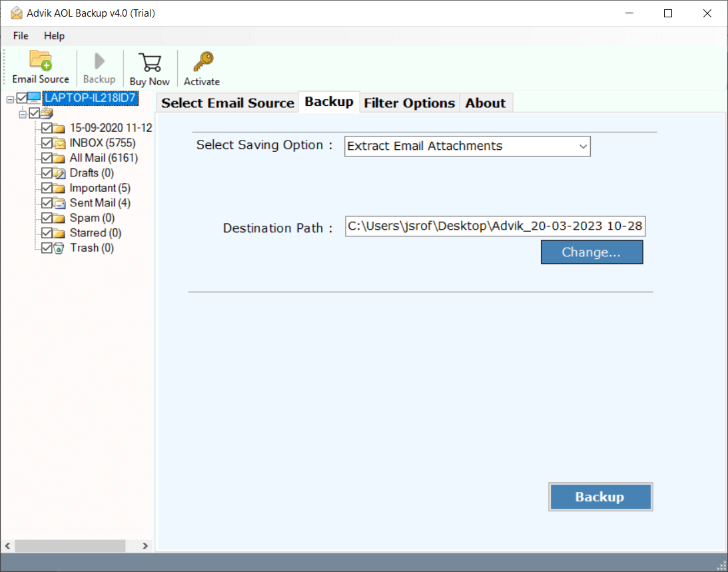Click the left arrow of horizontal scrollbar

click(x=7, y=545)
